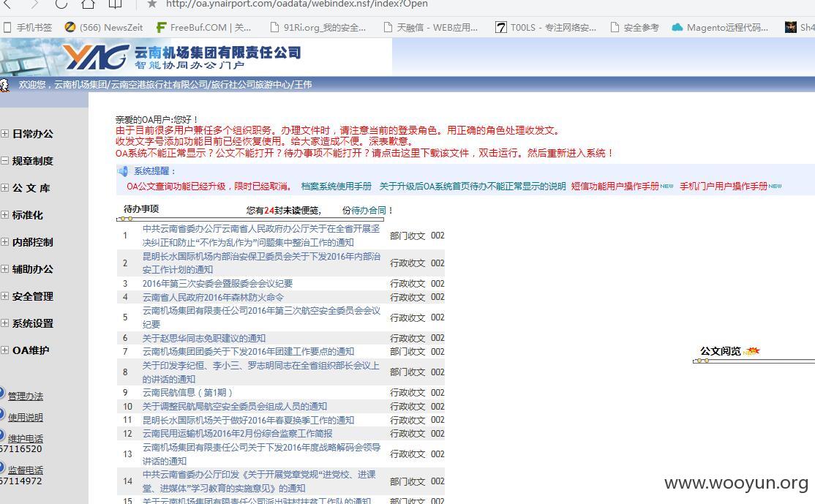Click 行政收文 in row 3
The width and height of the screenshot is (815, 504).
407,284
